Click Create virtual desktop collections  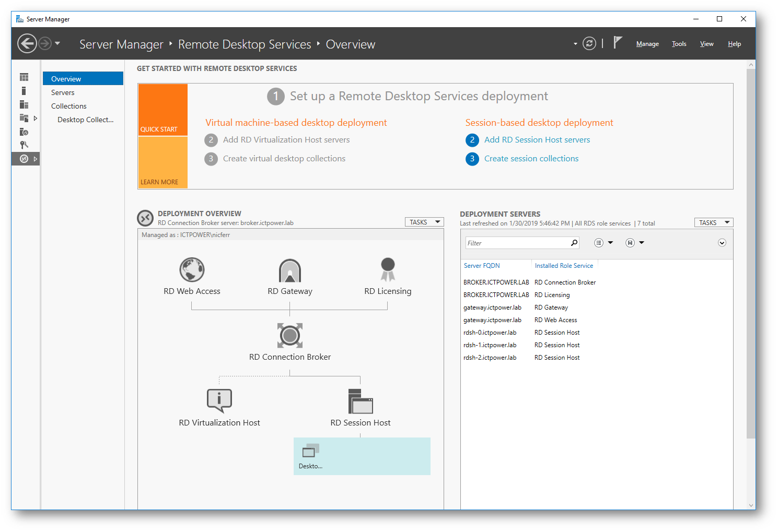[284, 159]
